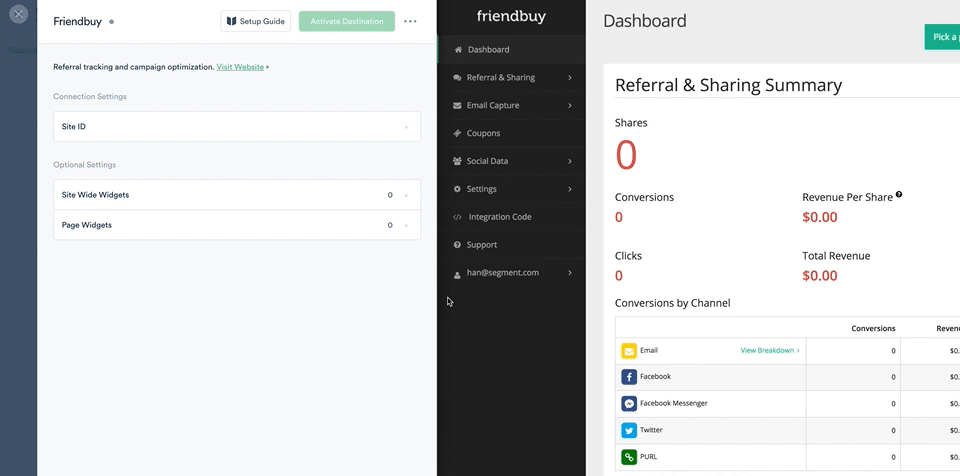Click Conversions by Channel heading
The width and height of the screenshot is (960, 476).
pyautogui.click(x=672, y=303)
